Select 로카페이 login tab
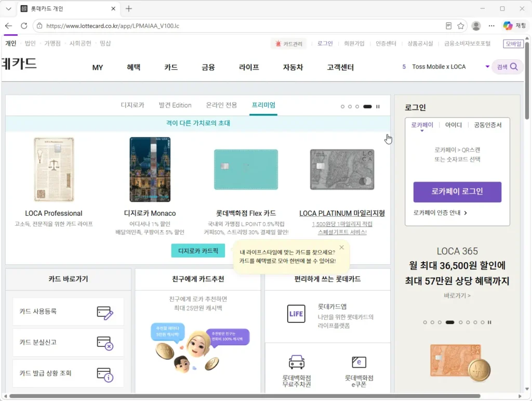This screenshot has width=532, height=401. click(x=422, y=125)
